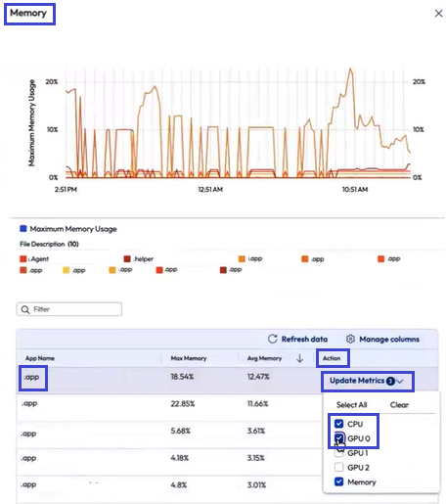
Task: Click the Memory panel title
Action: pyautogui.click(x=28, y=13)
